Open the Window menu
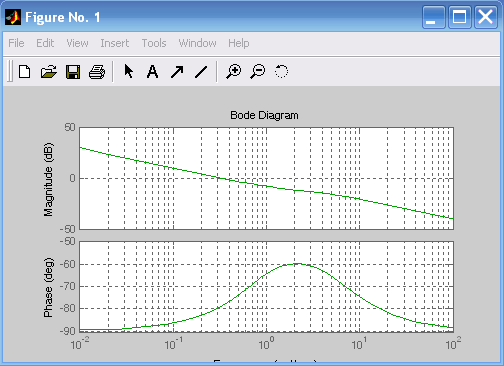 click(x=197, y=43)
